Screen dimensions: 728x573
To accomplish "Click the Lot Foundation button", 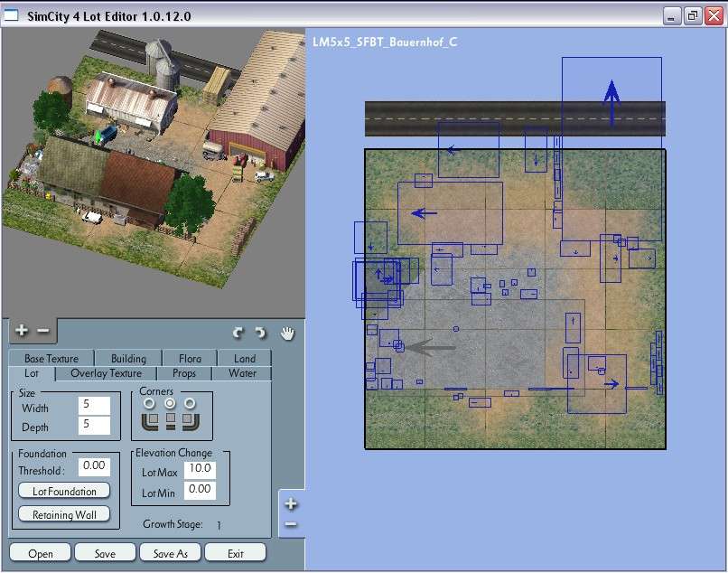I will (64, 492).
